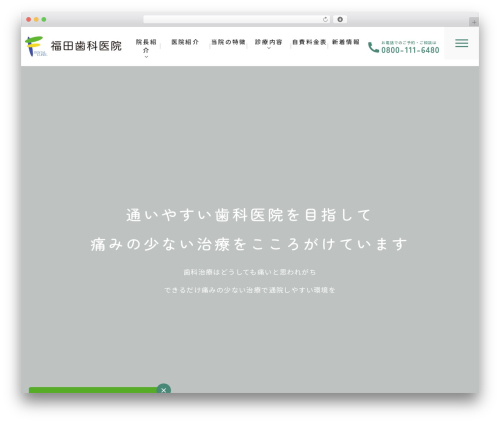Image resolution: width=500 pixels, height=423 pixels.
Task: Open the 医院紹介 menu item
Action: (x=185, y=42)
